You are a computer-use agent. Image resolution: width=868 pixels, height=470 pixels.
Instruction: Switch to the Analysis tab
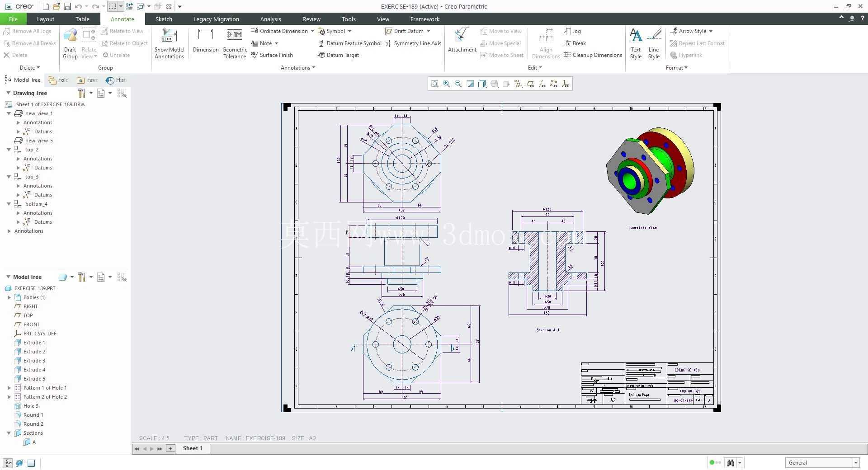270,19
